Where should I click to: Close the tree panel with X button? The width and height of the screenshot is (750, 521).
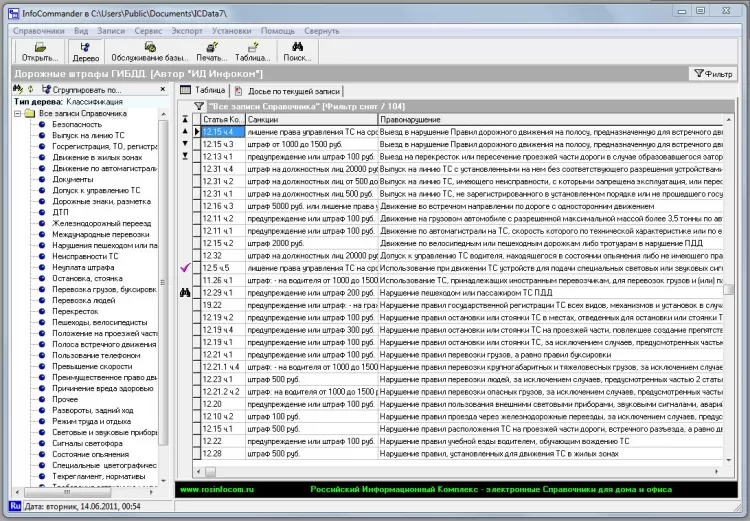[164, 90]
